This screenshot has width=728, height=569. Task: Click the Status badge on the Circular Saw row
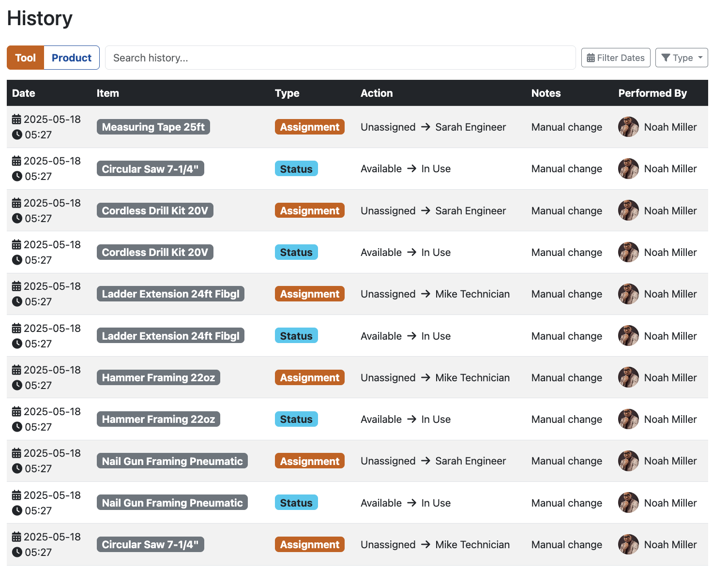click(x=296, y=168)
